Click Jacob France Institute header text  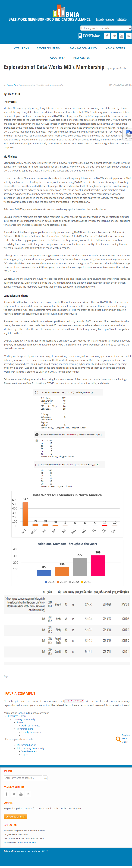[x=111, y=19]
